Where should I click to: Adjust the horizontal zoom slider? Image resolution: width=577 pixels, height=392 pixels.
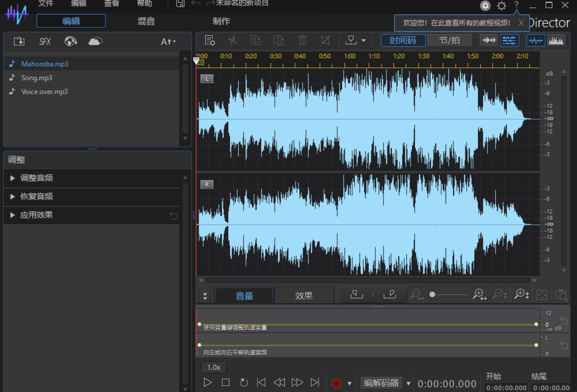[x=432, y=294]
